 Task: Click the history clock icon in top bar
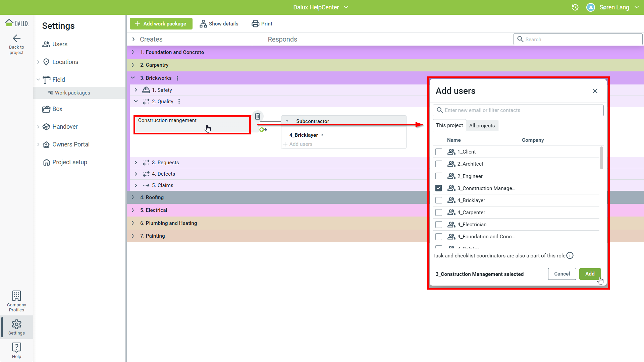[x=575, y=7]
